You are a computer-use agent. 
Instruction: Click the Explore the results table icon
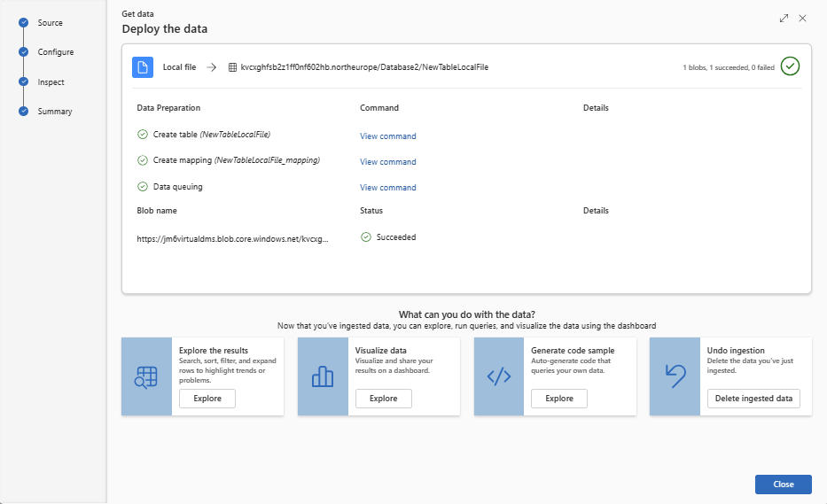(146, 376)
